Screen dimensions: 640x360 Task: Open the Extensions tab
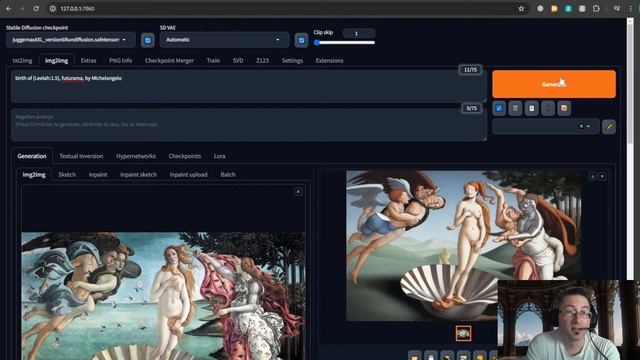click(329, 60)
